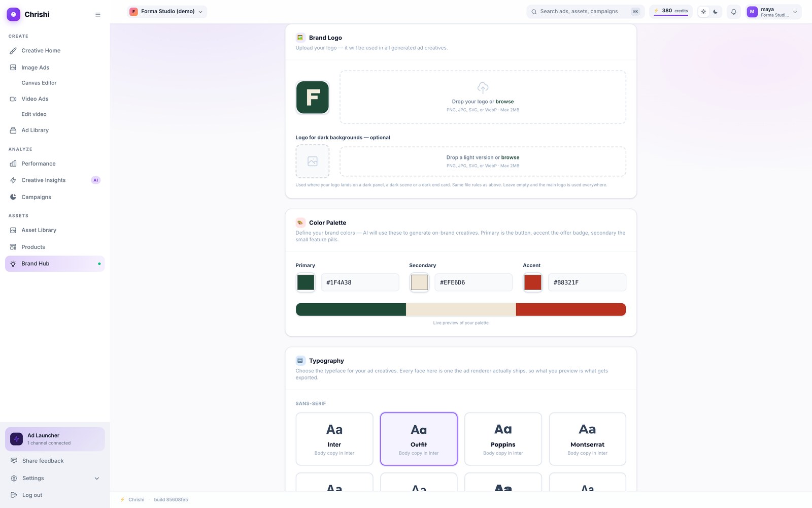Screen dimensions: 812x508
Task: Open the Accent color swatch picker
Action: [533, 282]
